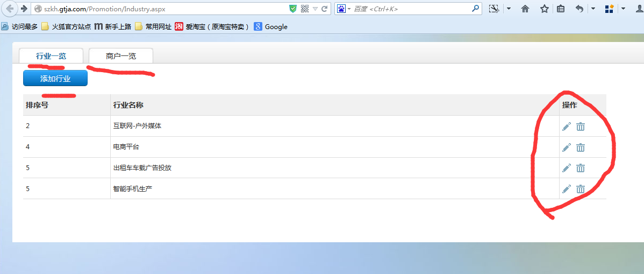Select the 出租车车载广告投放 industry name
644x274 pixels.
142,168
